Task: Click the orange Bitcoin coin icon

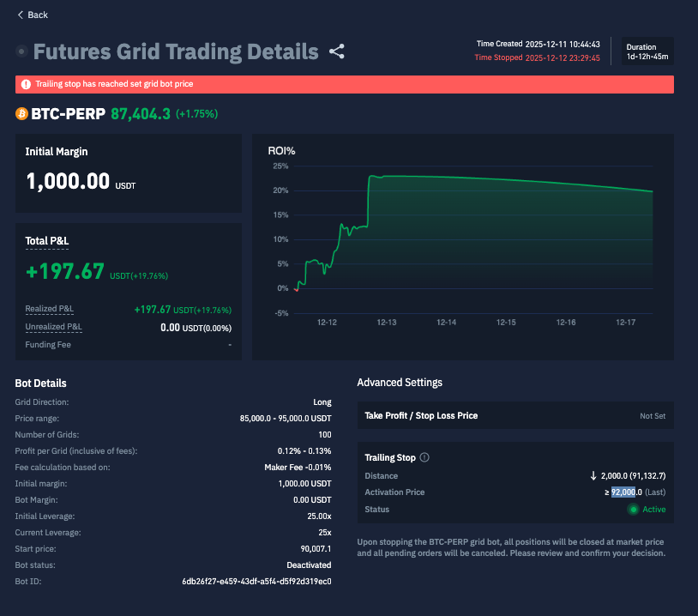Action: 21,113
